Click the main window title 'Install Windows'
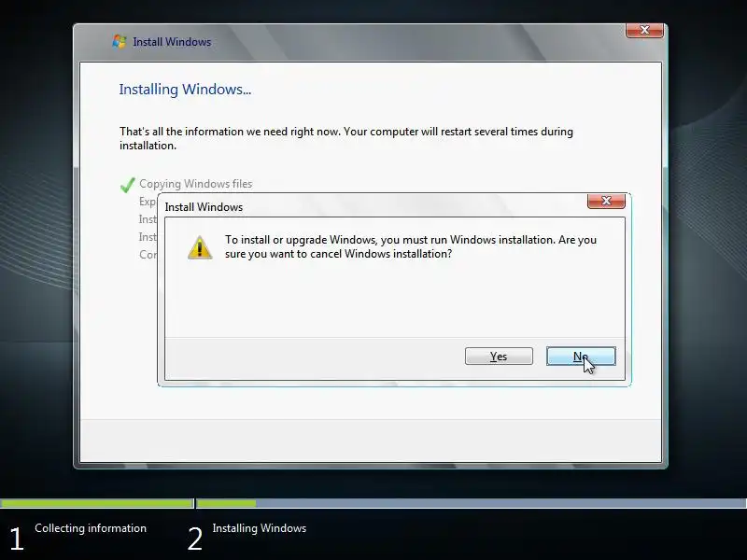Viewport: 747px width, 560px height. (x=172, y=42)
